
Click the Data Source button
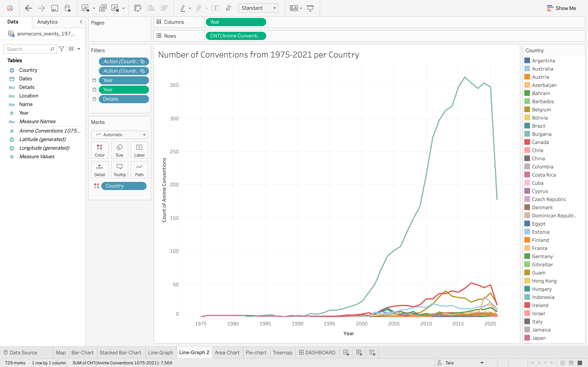coord(21,353)
